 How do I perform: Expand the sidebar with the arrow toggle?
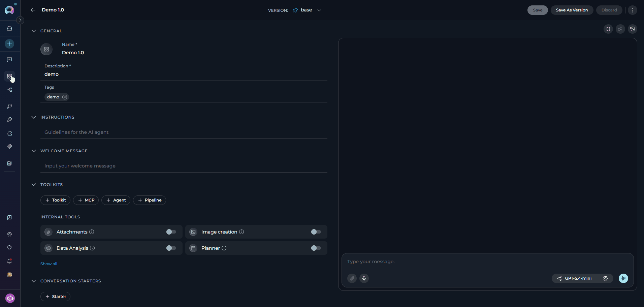point(20,20)
